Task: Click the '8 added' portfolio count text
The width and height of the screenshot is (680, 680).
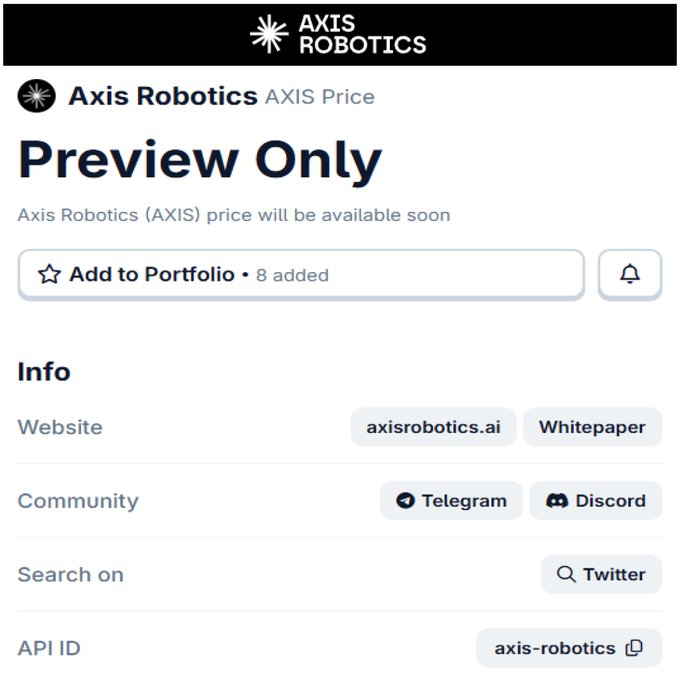Action: [x=292, y=275]
